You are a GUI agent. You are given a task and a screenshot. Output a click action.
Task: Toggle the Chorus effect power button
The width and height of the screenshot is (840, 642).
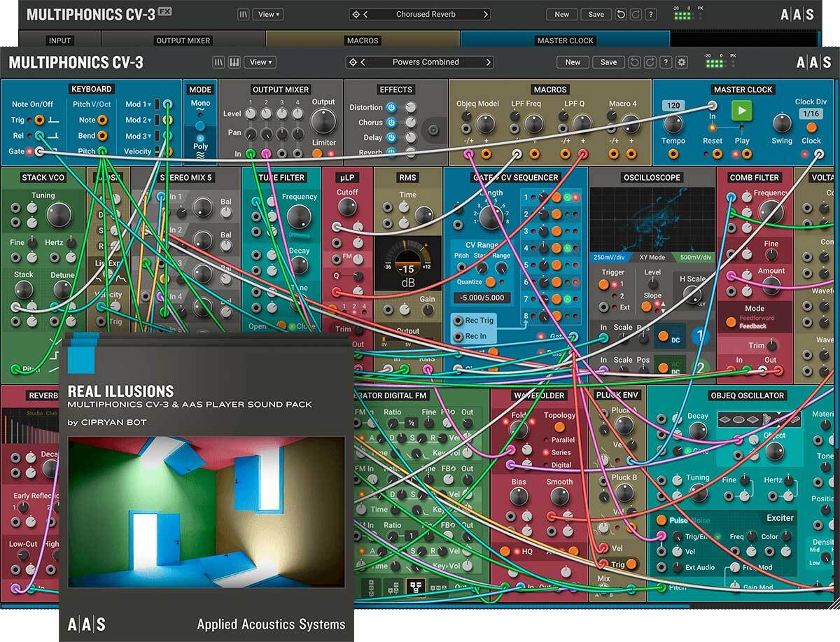coord(391,123)
